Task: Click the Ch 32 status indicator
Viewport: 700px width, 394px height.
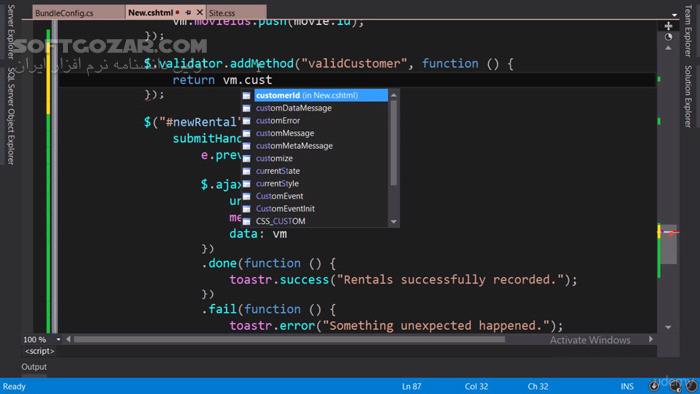Action: (538, 386)
